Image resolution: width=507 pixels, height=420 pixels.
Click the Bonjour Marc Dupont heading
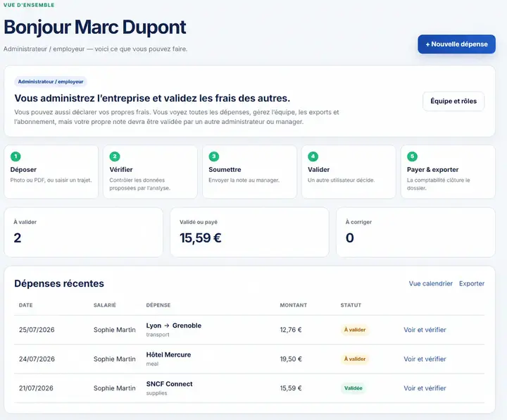pos(95,27)
